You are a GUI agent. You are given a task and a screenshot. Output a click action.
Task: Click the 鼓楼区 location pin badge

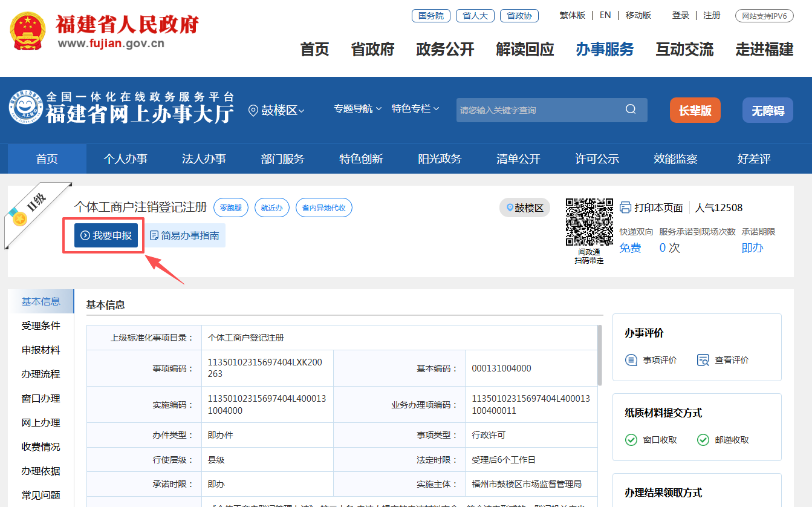(x=525, y=208)
